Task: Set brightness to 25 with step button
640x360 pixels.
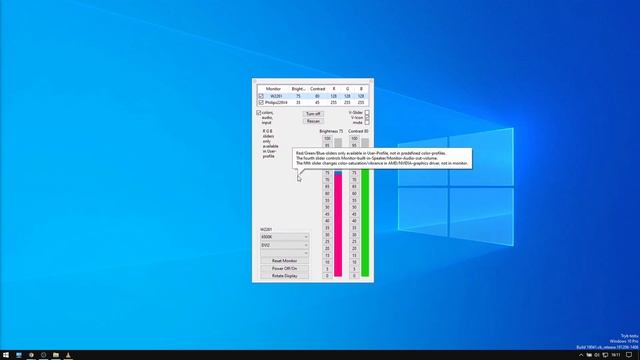Action: (x=327, y=242)
